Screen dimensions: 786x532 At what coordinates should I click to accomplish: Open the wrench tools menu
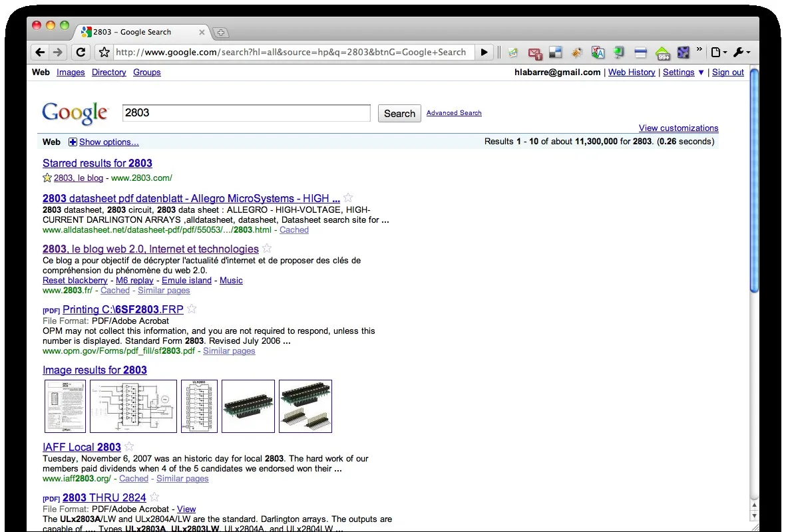tap(742, 52)
